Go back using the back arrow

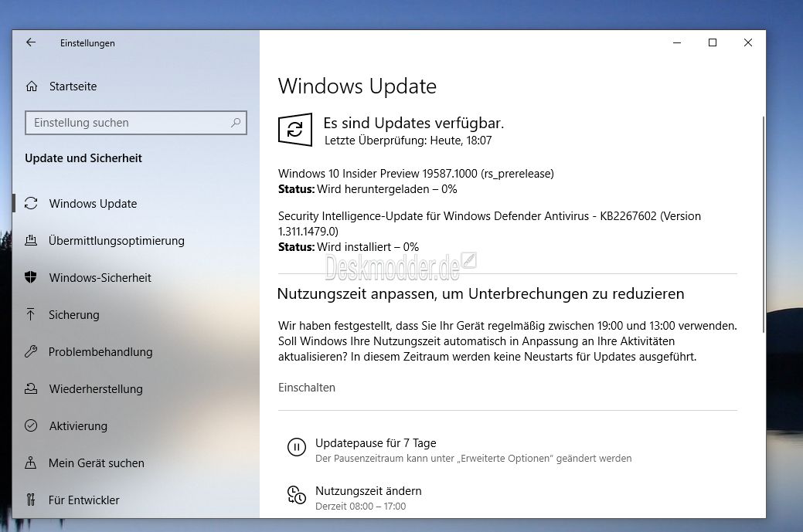point(31,42)
